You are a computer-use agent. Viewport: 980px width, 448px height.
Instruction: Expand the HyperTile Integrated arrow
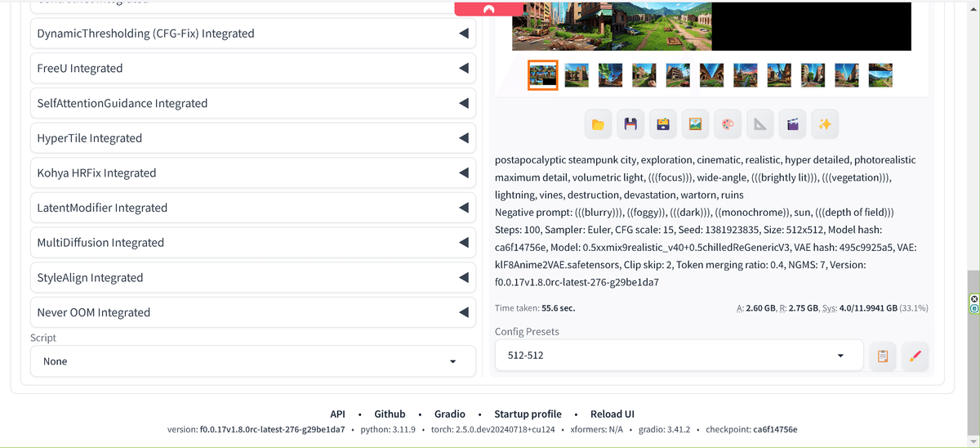[x=463, y=138]
